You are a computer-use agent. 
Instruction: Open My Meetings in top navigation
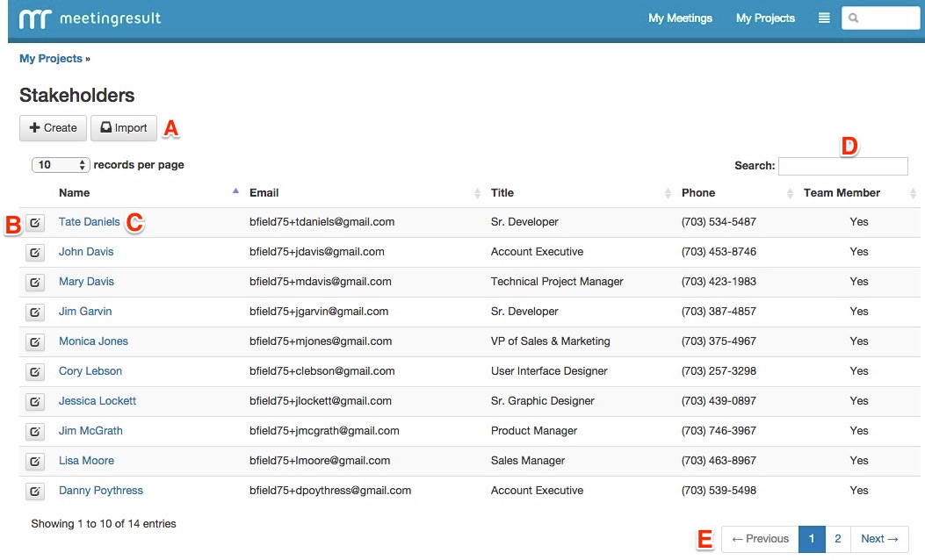pyautogui.click(x=680, y=18)
